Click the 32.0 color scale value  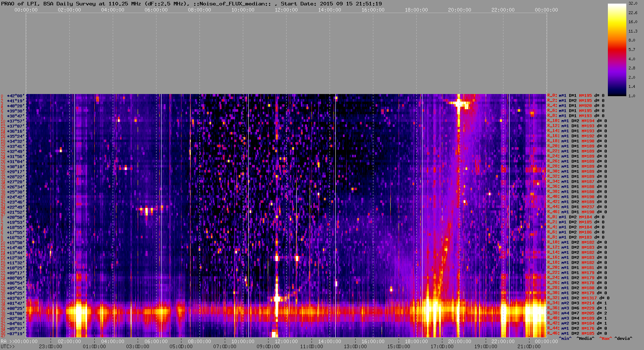pos(633,3)
